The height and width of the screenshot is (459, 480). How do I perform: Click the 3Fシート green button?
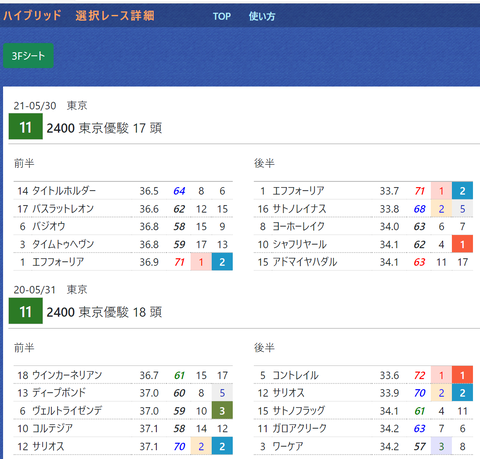click(x=28, y=56)
